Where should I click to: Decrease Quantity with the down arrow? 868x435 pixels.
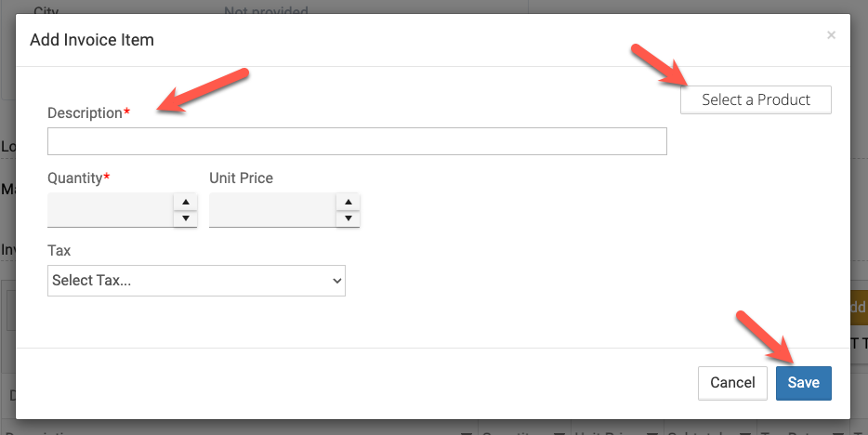[x=186, y=218]
